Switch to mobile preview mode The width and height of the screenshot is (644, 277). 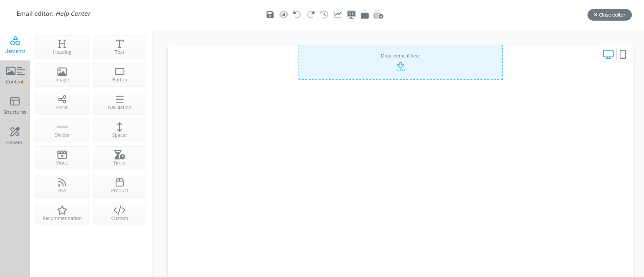623,54
